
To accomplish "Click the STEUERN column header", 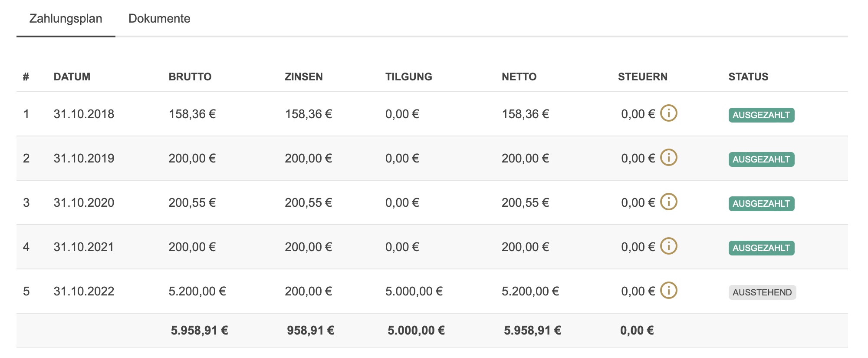I will 642,77.
